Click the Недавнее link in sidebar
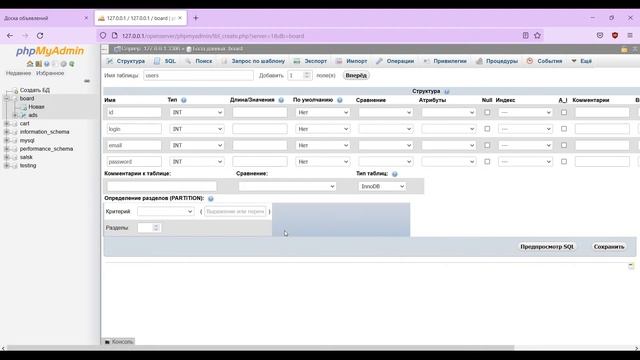 tap(18, 73)
